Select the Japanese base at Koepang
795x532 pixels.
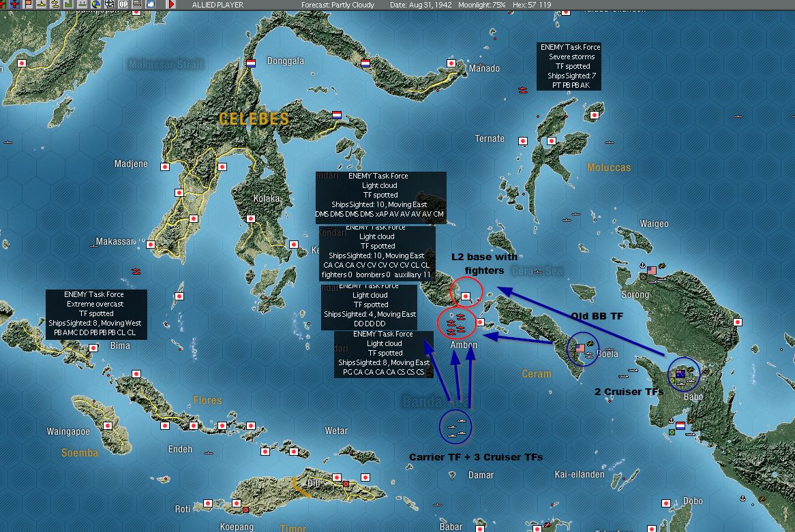[x=237, y=503]
